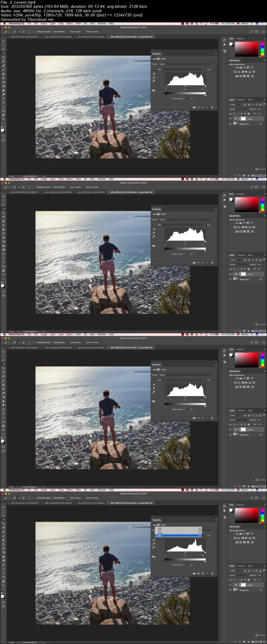Hide the Levels 1 layer in the 02:34 frame
Screen dimensions: 267x644
[x=230, y=119]
